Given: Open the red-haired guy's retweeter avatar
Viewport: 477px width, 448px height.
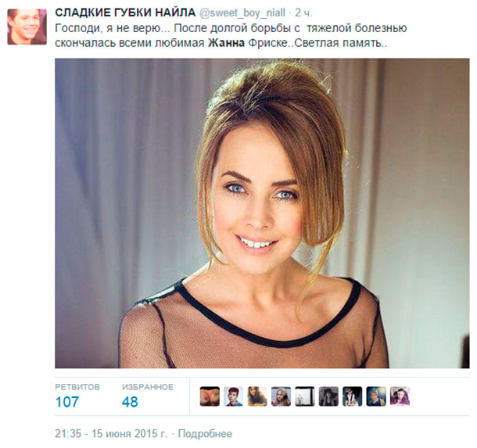Looking at the screenshot, I should (233, 396).
